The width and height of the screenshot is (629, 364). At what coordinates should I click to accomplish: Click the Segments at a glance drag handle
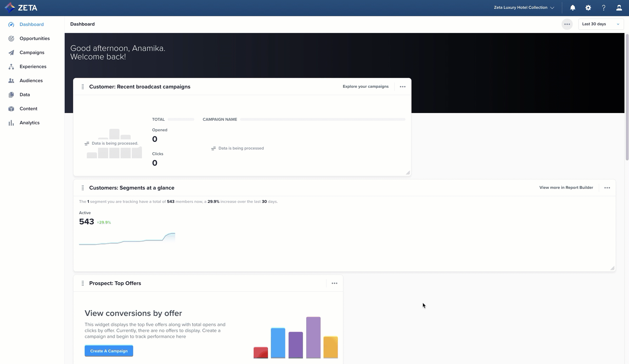click(83, 188)
